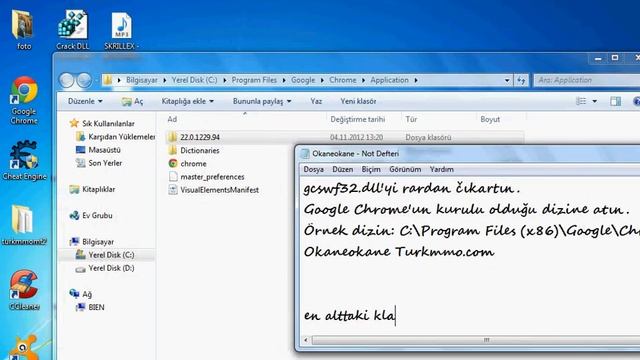This screenshot has height=360, width=640.
Task: Open Notepad Görünüm menu
Action: (x=405, y=169)
